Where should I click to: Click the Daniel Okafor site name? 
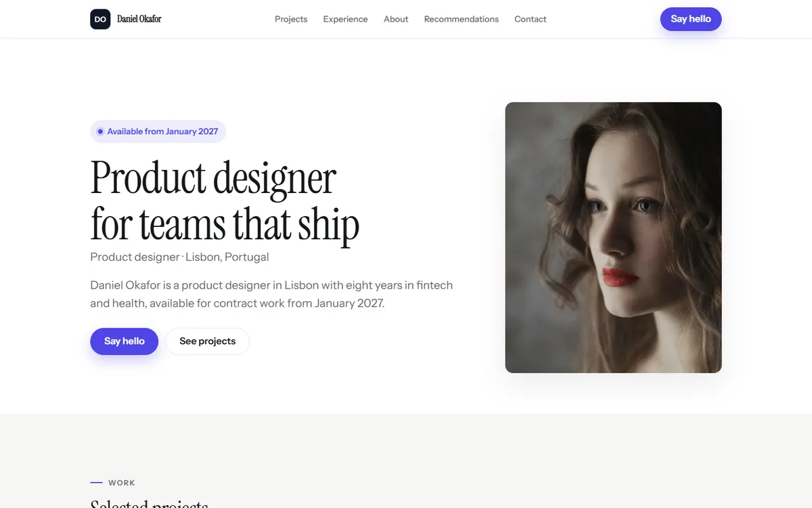(x=139, y=19)
